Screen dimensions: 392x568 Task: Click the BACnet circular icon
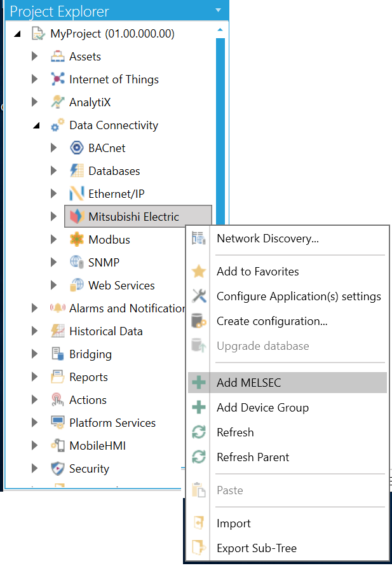click(x=77, y=148)
